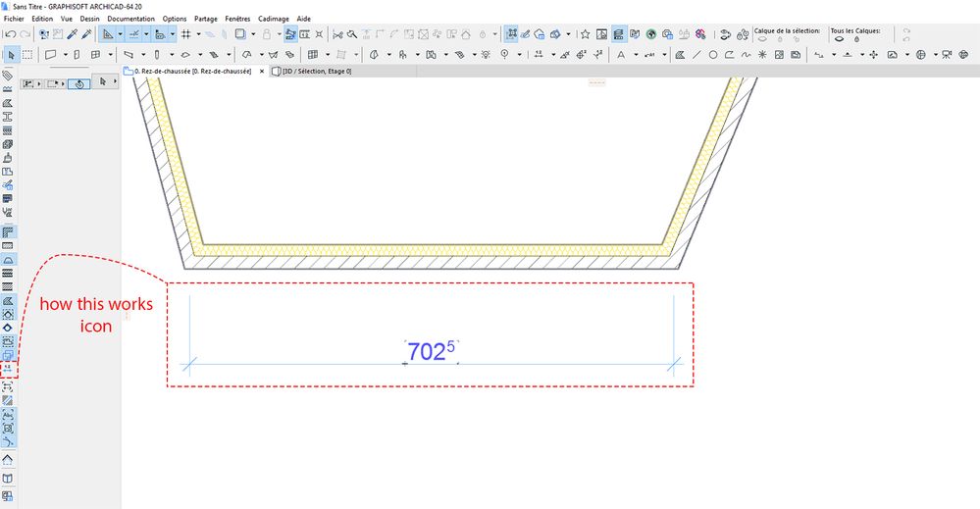The image size is (980, 509).
Task: Select the Fill tool in top toolbar
Action: click(x=680, y=55)
